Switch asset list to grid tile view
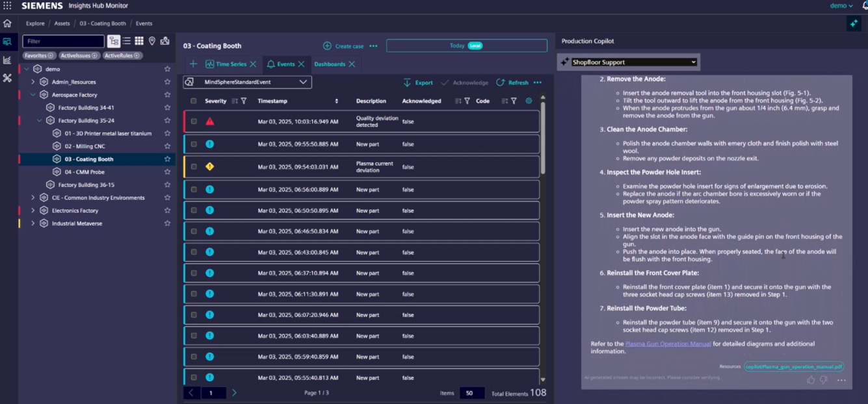 tap(139, 41)
